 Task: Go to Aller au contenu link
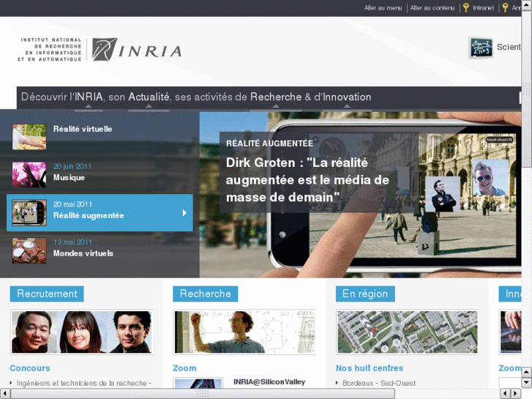point(432,8)
